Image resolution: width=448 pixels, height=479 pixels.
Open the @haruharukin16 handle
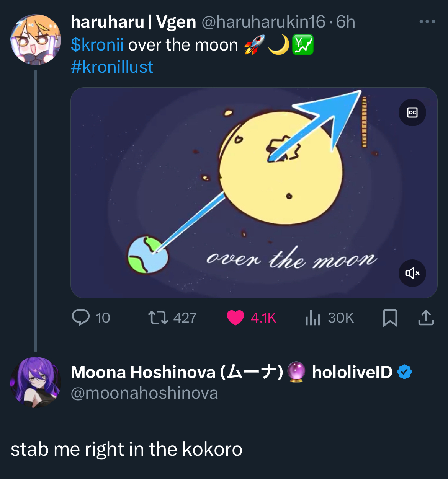[x=263, y=22]
